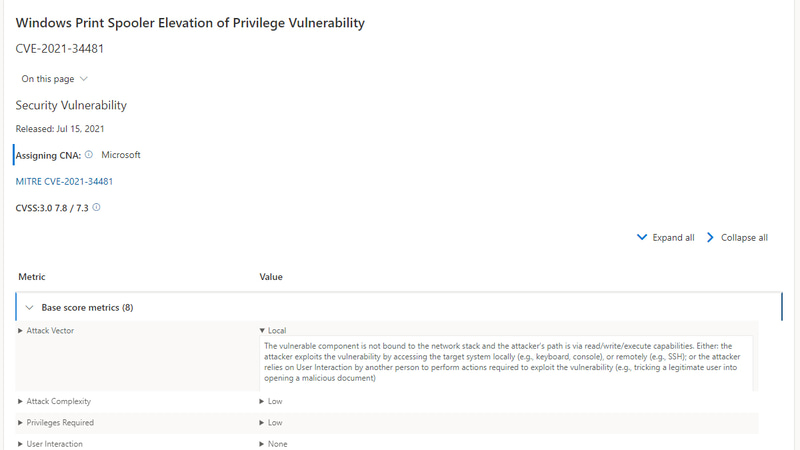800x450 pixels.
Task: Open the "On this page" dropdown
Action: coord(55,79)
